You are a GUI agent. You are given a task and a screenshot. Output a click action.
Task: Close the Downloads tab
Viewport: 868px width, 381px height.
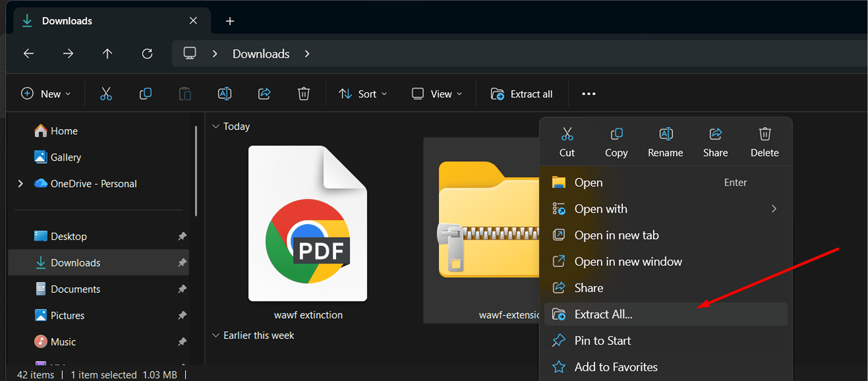click(x=193, y=20)
